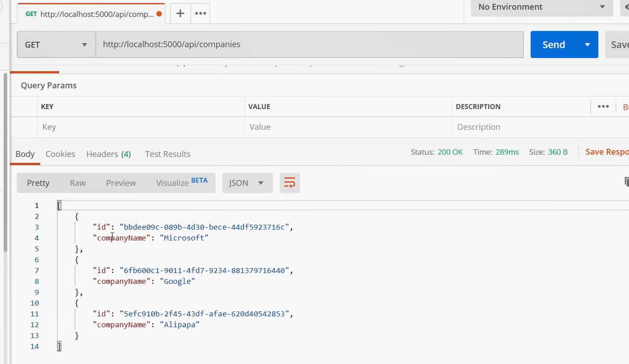Open Query Params column options ellipsis
The width and height of the screenshot is (629, 364).
point(603,106)
